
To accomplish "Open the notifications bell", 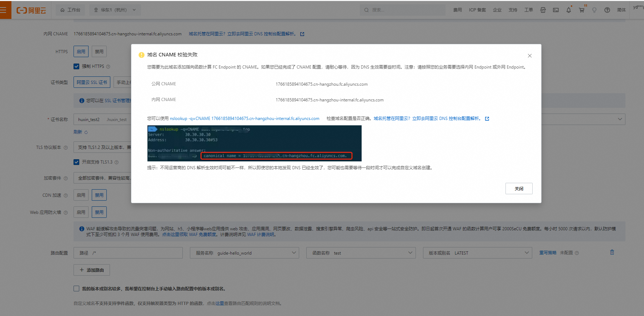I will click(x=569, y=10).
